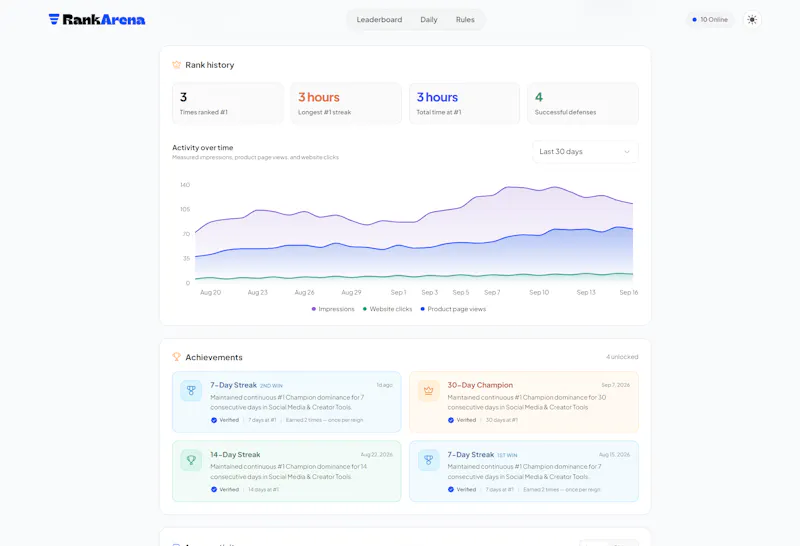Toggle the light/dark theme sun icon
The height and width of the screenshot is (546, 800).
(752, 19)
